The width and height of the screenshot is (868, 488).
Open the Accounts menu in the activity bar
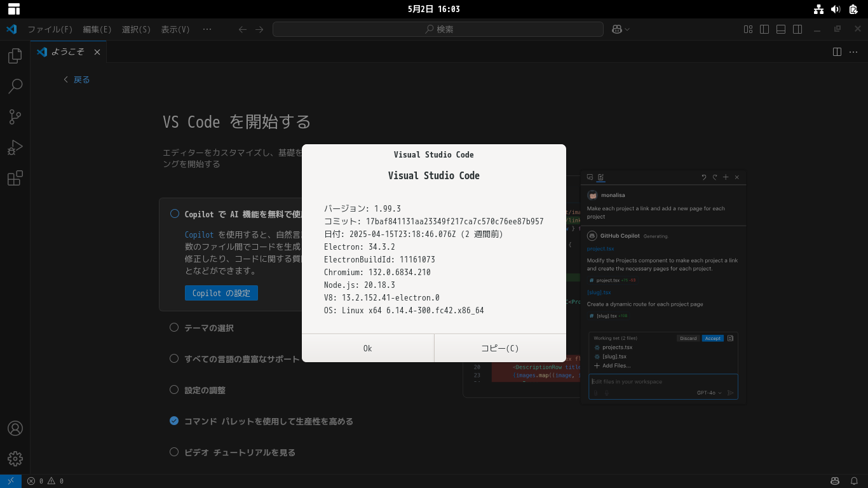coord(15,428)
